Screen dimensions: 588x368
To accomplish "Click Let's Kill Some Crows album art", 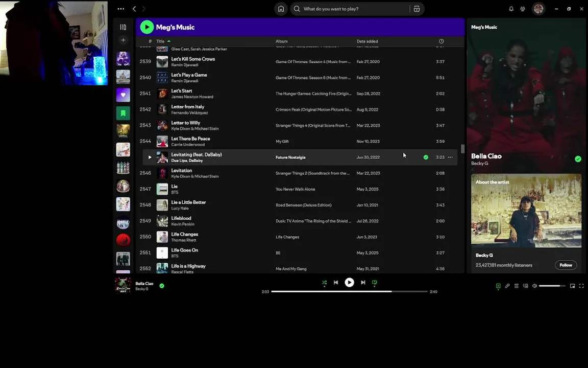I will click(x=162, y=61).
